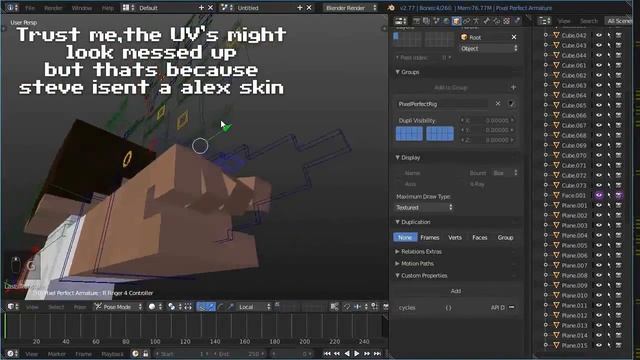
Task: Open the Object properties tab icon
Action: pyautogui.click(x=456, y=20)
